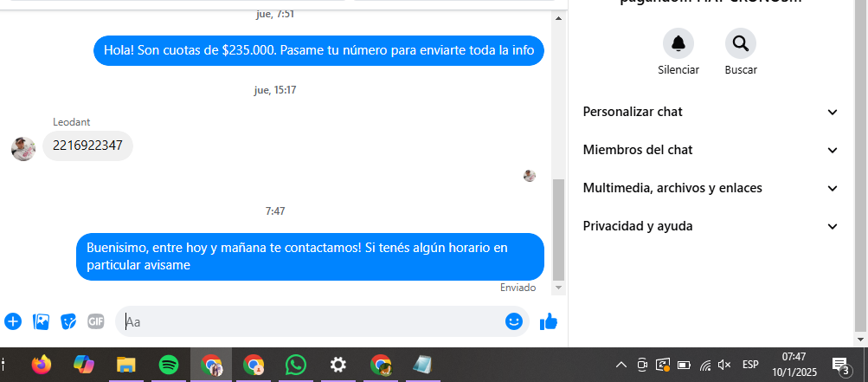
Task: Toggle the muted volume tray icon
Action: (724, 365)
